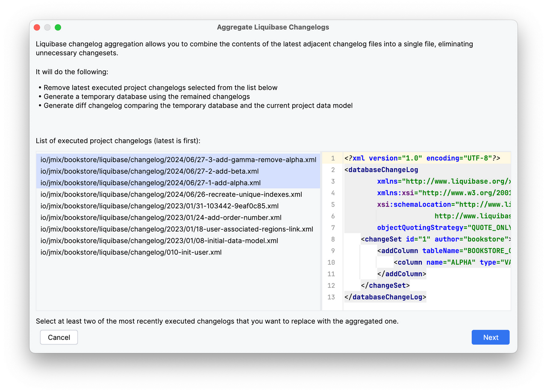Click the green zoom traffic light
The height and width of the screenshot is (392, 547).
(58, 27)
